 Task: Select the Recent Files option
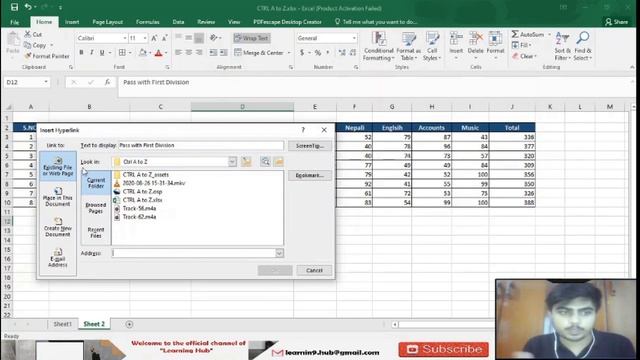[x=96, y=233]
